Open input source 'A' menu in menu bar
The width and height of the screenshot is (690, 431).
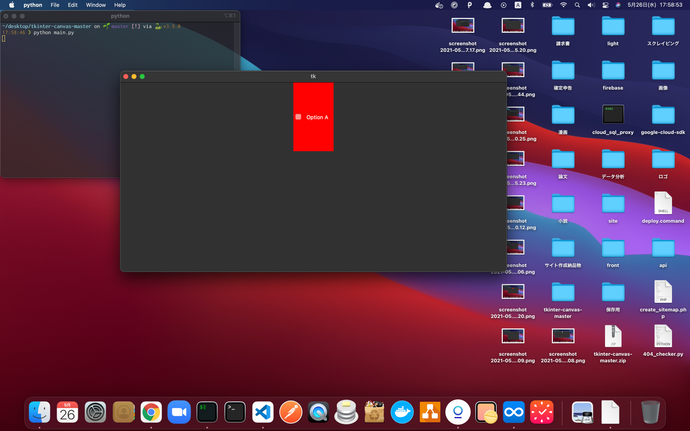click(518, 5)
